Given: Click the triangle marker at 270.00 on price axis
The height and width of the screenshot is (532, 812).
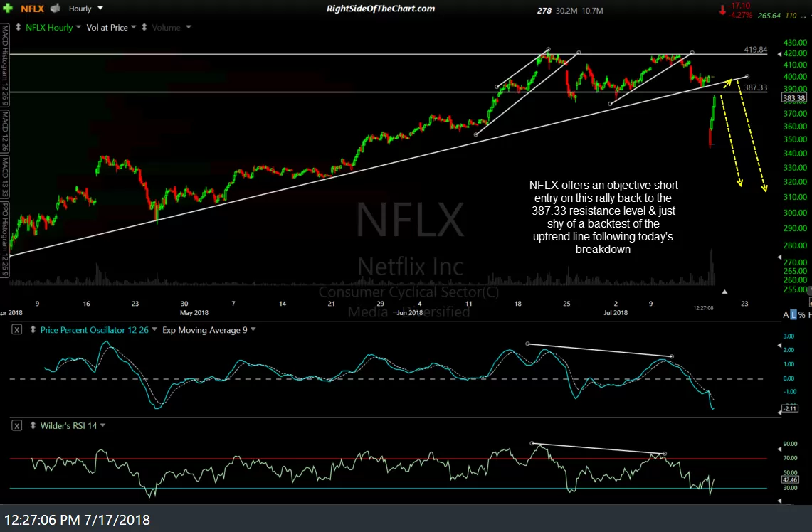Looking at the screenshot, I should coord(780,257).
